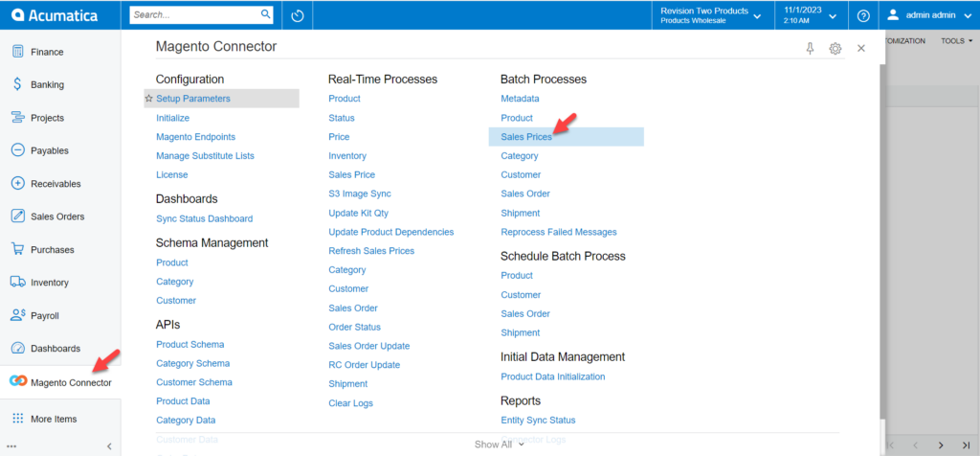Close the Magento Connector menu panel

861,48
